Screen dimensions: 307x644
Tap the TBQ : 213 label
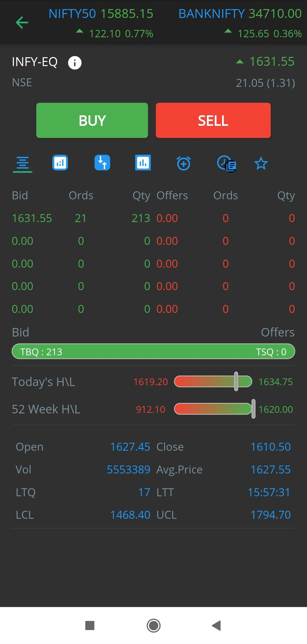click(x=41, y=352)
